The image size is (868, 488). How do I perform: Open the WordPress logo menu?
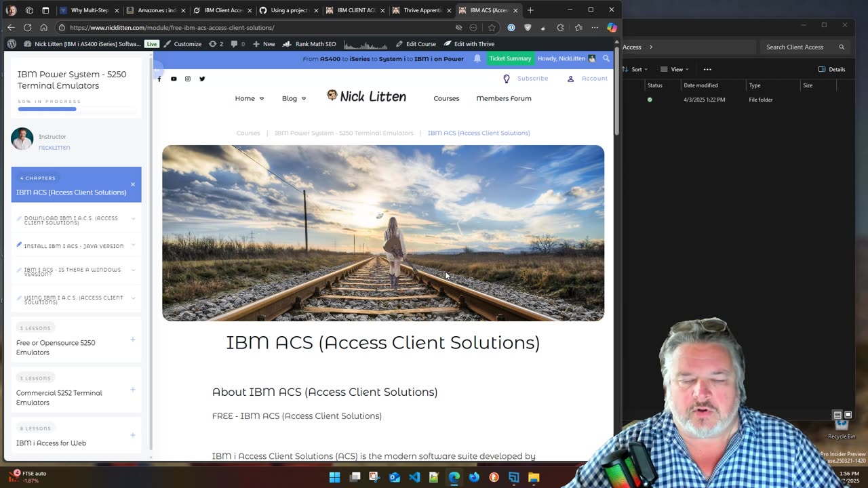point(12,43)
